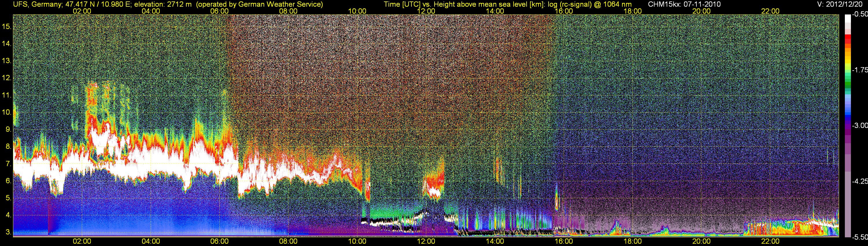
Task: Click the -3.00 color scale value
Action: click(x=860, y=125)
